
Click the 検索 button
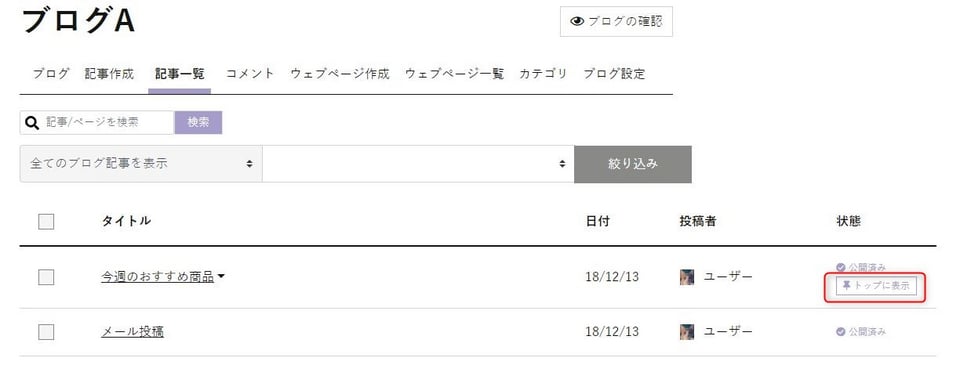[x=198, y=122]
